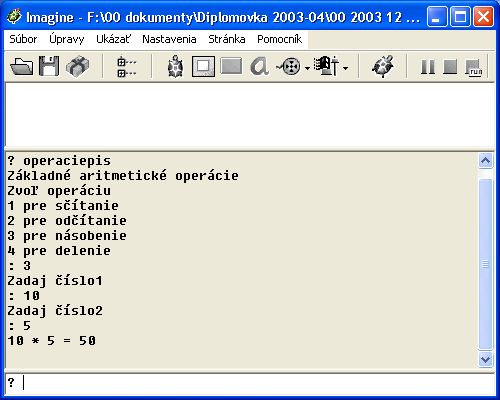Open a project with the folder icon
The image size is (500, 400).
click(22, 66)
